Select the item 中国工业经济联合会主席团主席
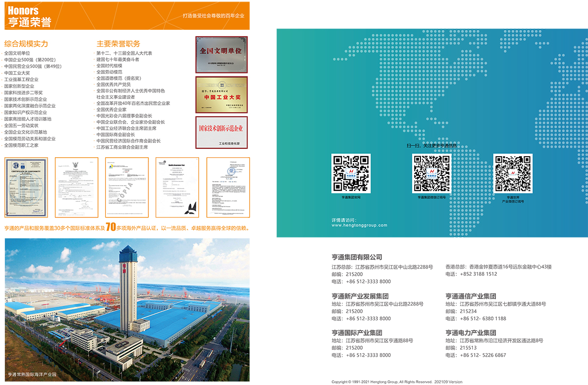The width and height of the screenshot is (588, 385). coord(126,129)
